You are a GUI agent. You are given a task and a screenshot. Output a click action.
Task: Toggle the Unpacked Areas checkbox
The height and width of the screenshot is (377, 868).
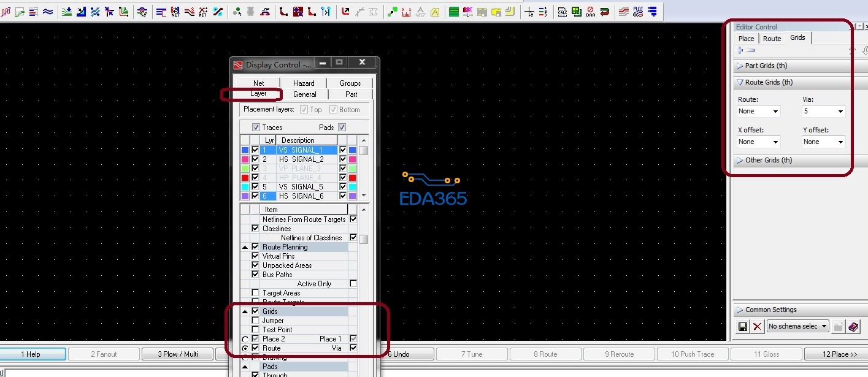click(255, 265)
